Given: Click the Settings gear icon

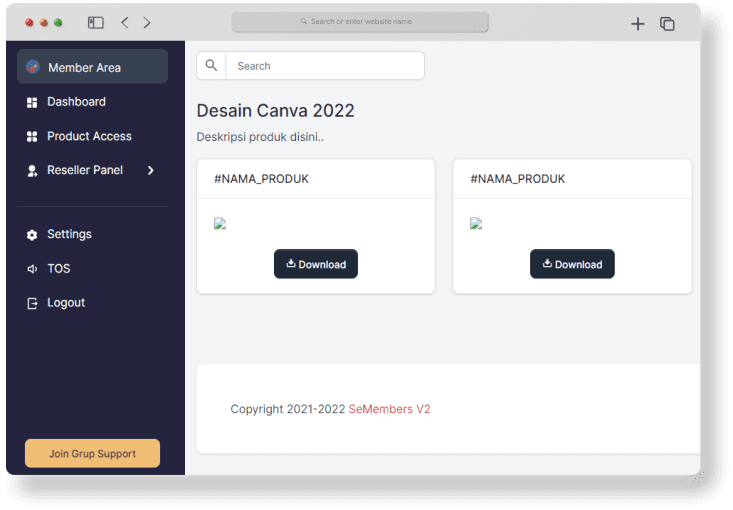Looking at the screenshot, I should pyautogui.click(x=32, y=235).
